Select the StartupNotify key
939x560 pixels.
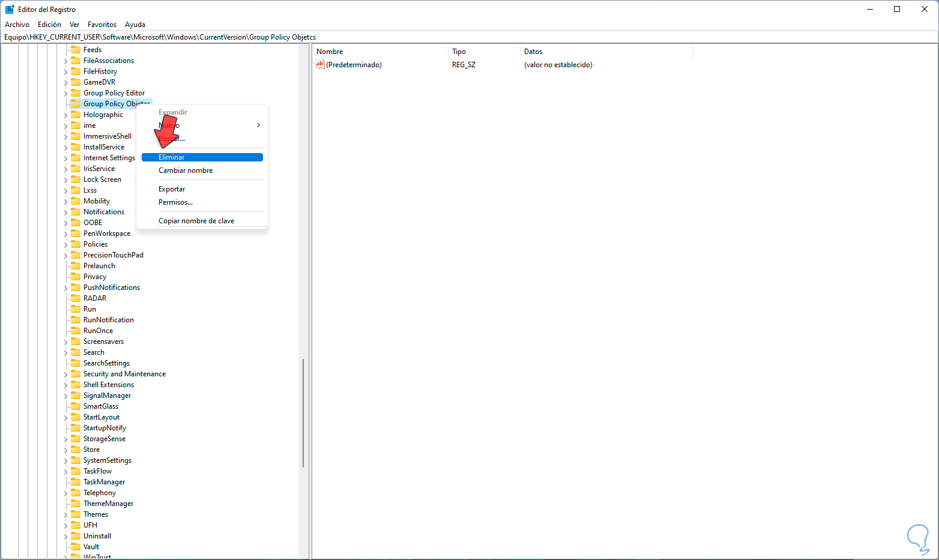coord(104,428)
